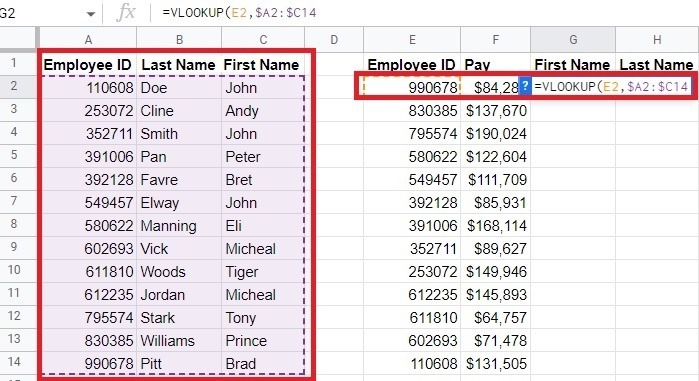
Task: Select cell with ID 110608 in column A
Action: (88, 88)
